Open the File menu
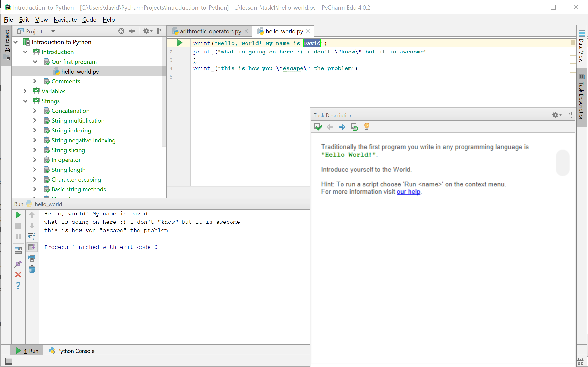The height and width of the screenshot is (367, 588). 8,20
